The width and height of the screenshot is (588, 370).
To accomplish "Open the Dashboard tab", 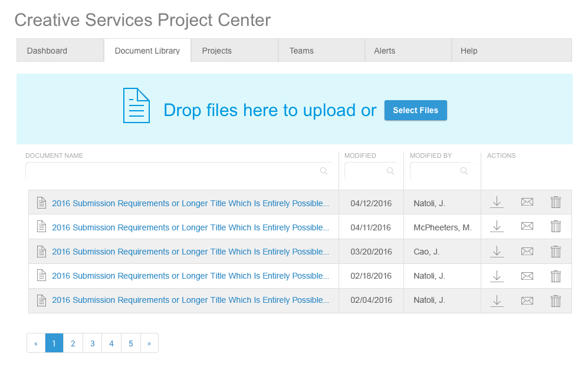I will pyautogui.click(x=47, y=51).
